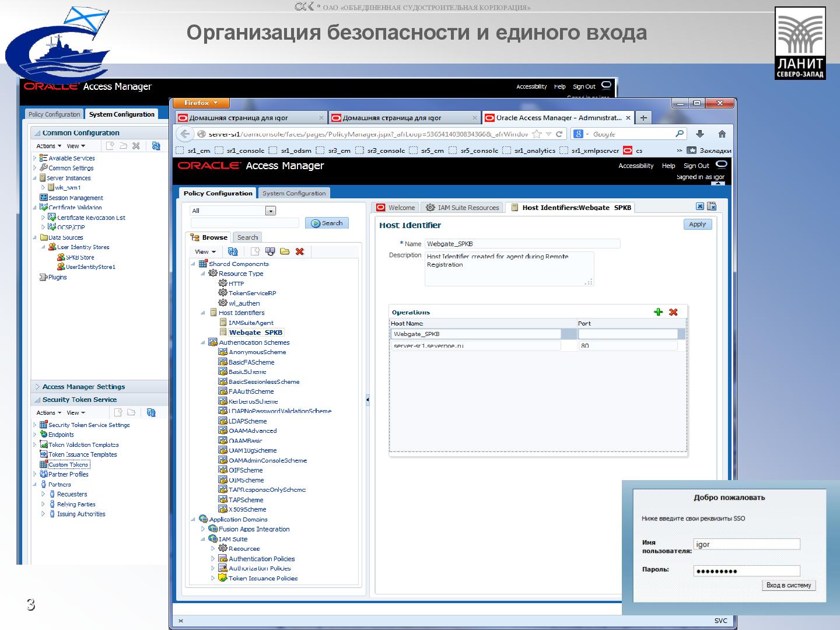The image size is (840, 630).
Task: Click delete X icon in Common Configuration toolbar
Action: pyautogui.click(x=136, y=146)
